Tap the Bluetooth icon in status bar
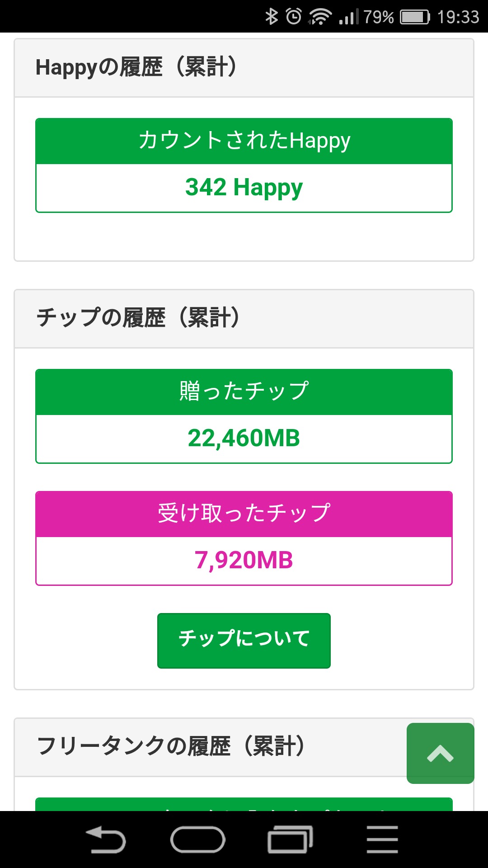 point(271,17)
